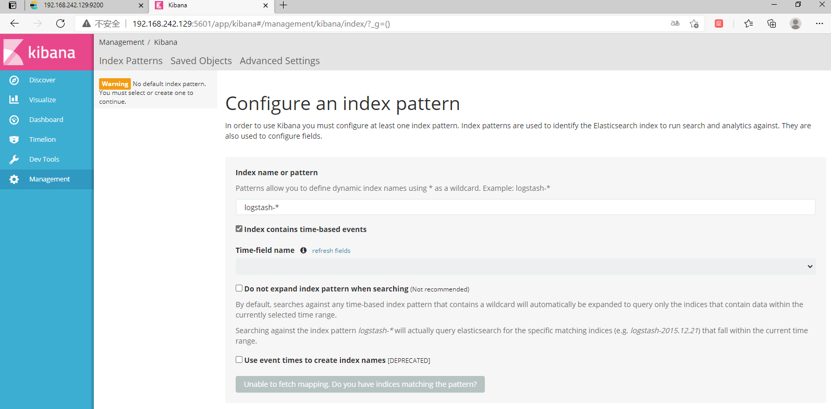Open read aloud icon in address bar

[675, 24]
